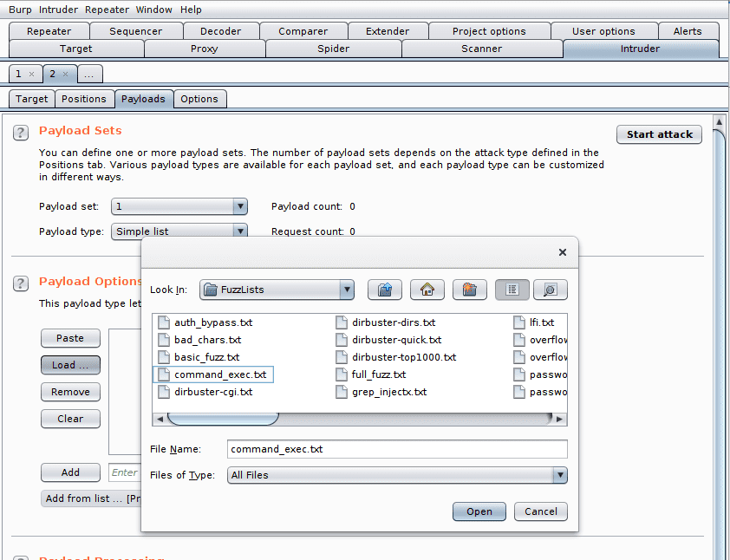The height and width of the screenshot is (560, 730).
Task: Jump to Home folder in file dialog
Action: coord(427,290)
